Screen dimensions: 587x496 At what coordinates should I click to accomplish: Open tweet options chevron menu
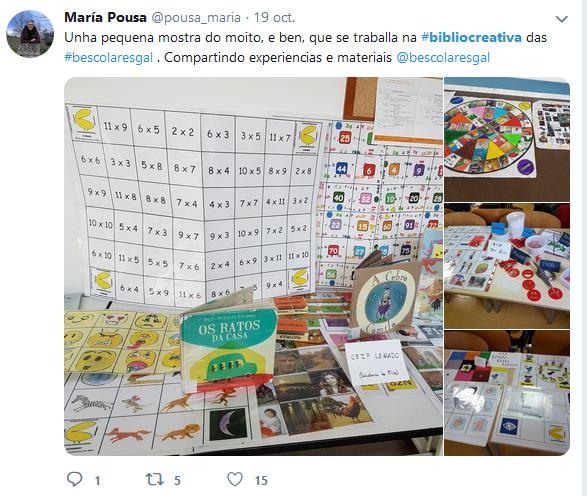coord(562,19)
